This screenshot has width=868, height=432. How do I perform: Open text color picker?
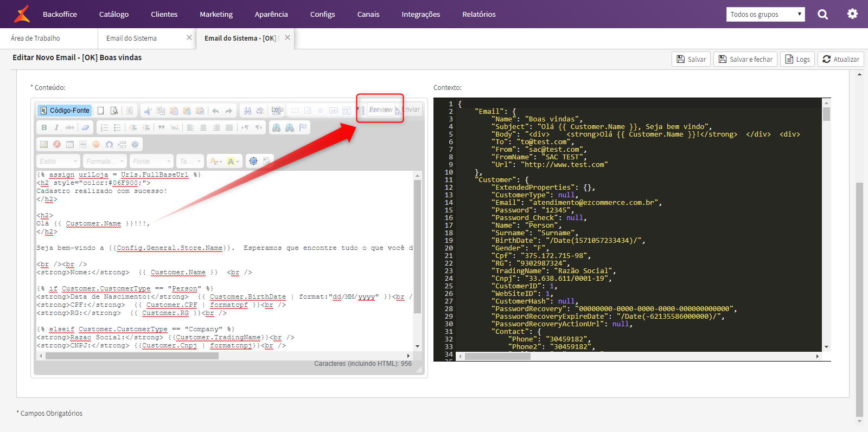tap(216, 161)
